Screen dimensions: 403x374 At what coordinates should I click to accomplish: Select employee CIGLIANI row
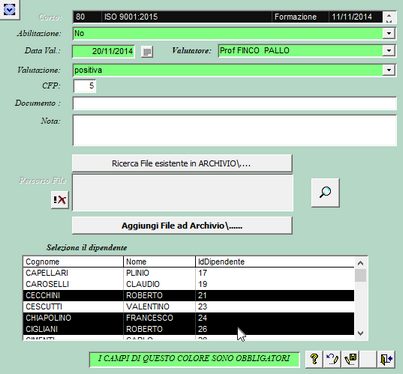[x=188, y=329]
